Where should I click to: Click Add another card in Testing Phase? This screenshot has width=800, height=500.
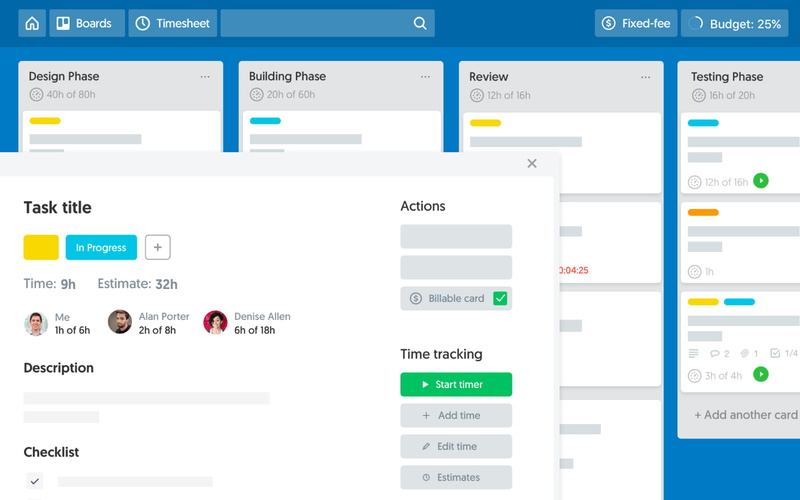[746, 415]
